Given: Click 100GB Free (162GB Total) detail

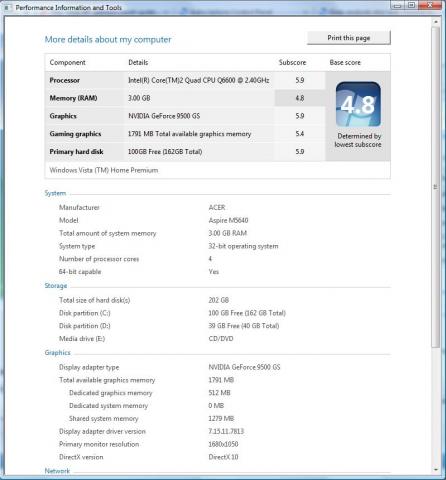Looking at the screenshot, I should pos(165,152).
